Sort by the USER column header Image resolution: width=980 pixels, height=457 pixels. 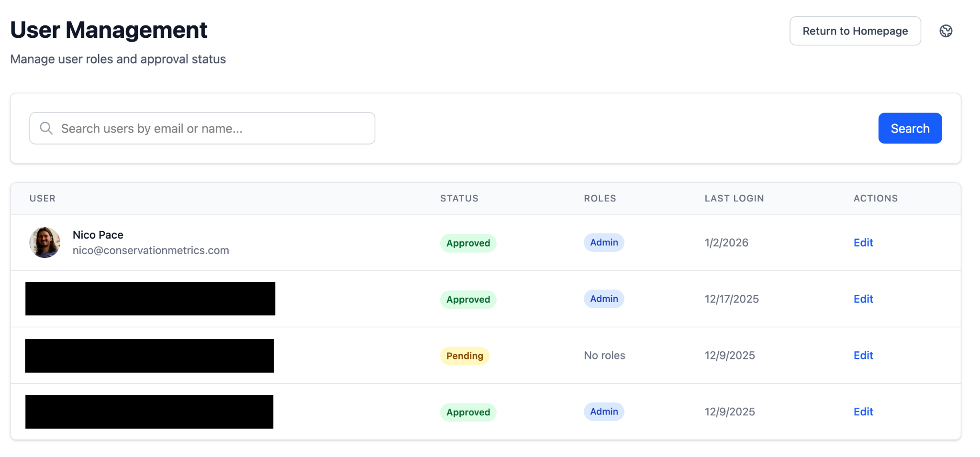[x=42, y=198]
